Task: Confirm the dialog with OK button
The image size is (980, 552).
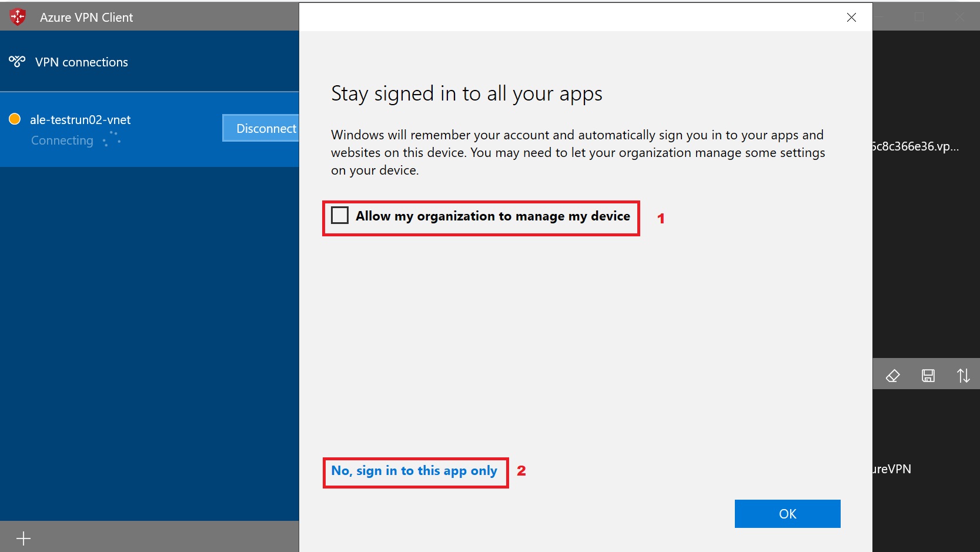Action: pos(787,514)
